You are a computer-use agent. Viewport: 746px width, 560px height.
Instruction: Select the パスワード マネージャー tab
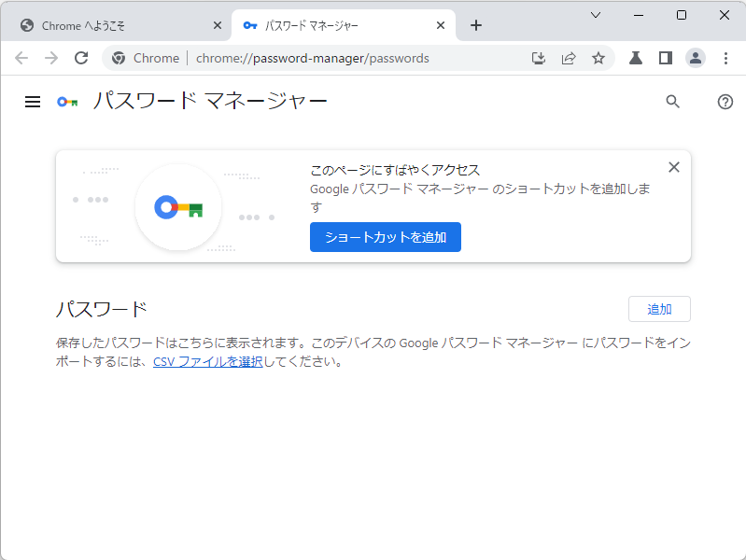[344, 25]
